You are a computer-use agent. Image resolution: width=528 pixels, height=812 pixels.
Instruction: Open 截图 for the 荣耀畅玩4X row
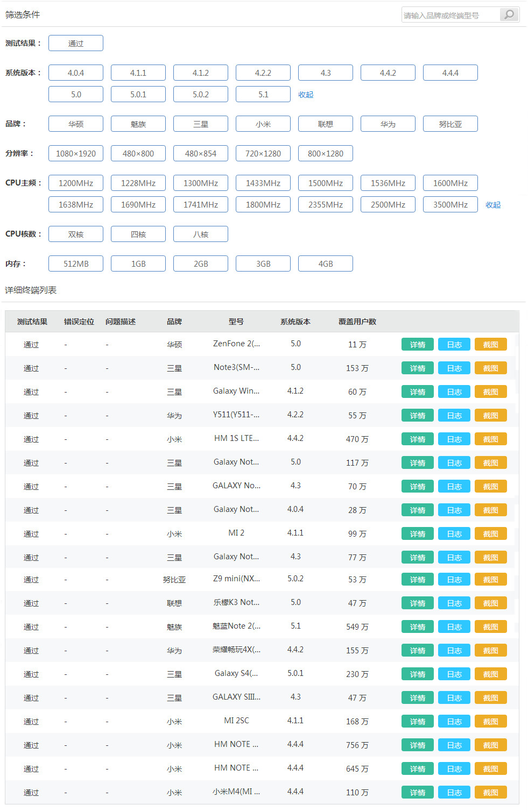[x=491, y=650]
